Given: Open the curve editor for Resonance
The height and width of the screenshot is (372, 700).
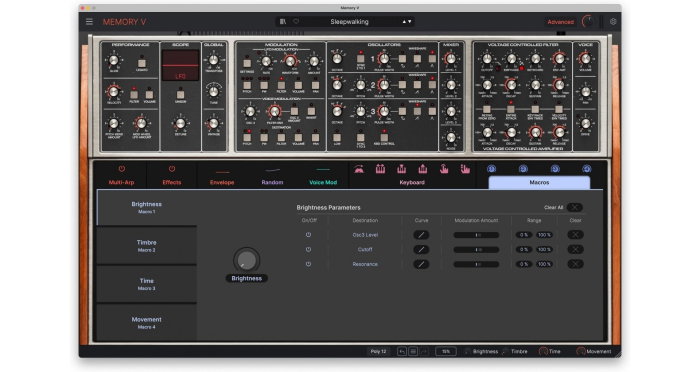Looking at the screenshot, I should pos(421,264).
